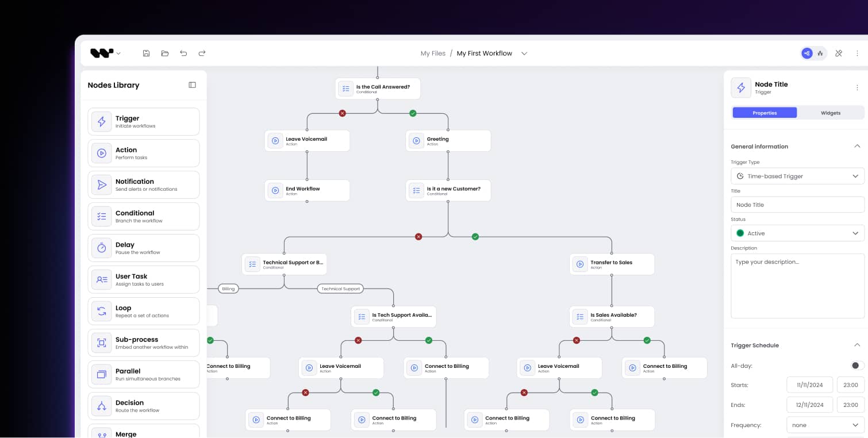Open Node Title panel kebab menu
Image resolution: width=868 pixels, height=438 pixels.
[x=857, y=88]
